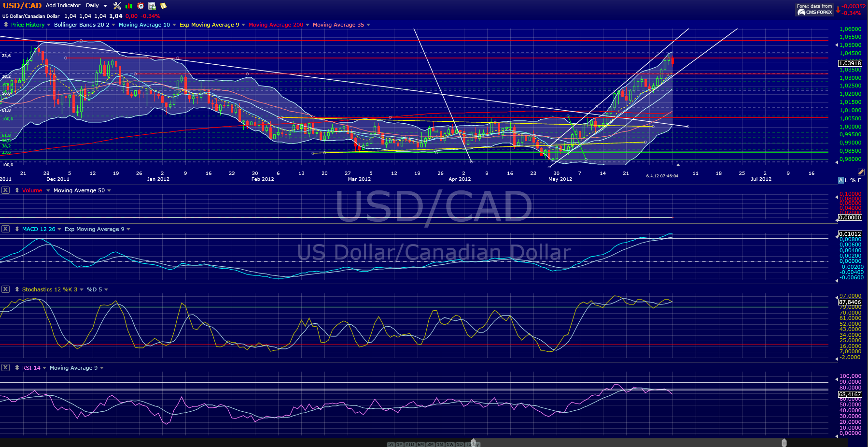Image resolution: width=868 pixels, height=447 pixels.
Task: Click the 1,05000 price axis scroll arrow
Action: 837,45
